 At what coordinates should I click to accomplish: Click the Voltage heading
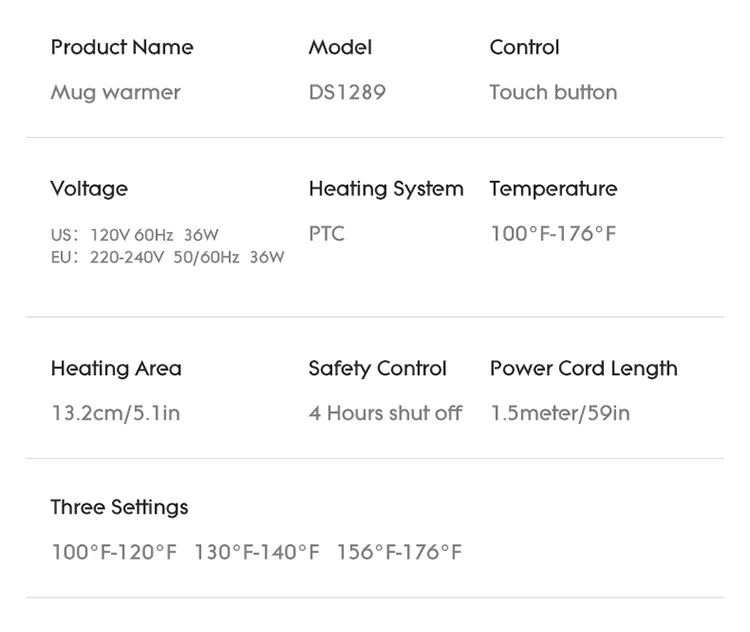click(89, 188)
